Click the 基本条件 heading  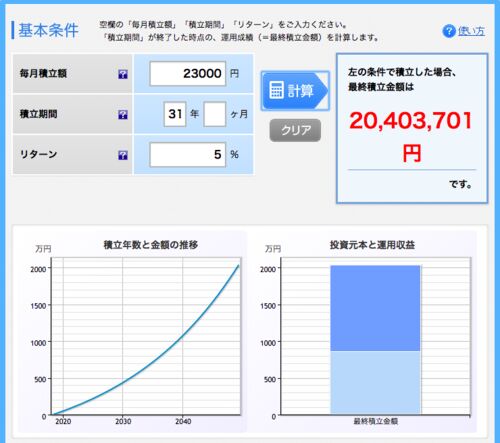[x=48, y=30]
